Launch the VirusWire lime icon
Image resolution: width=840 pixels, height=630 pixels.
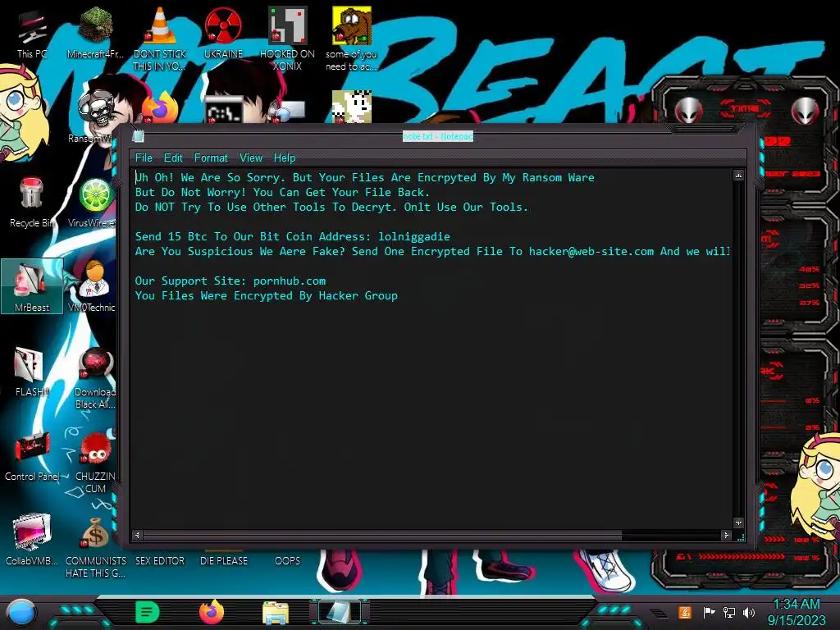(94, 203)
